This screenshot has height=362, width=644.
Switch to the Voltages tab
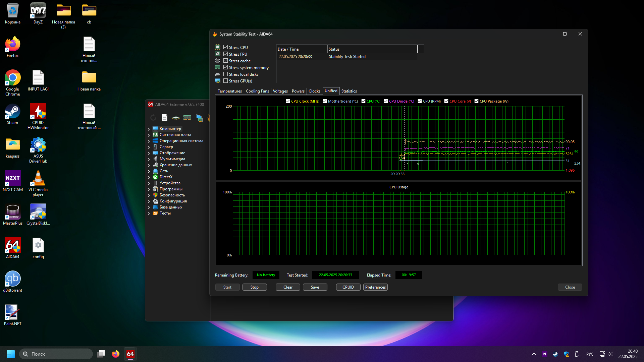coord(280,91)
